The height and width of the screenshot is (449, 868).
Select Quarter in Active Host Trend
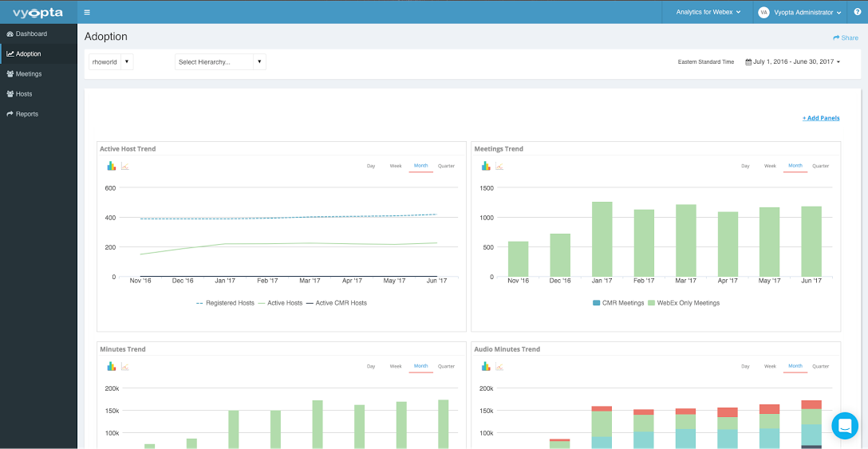446,166
